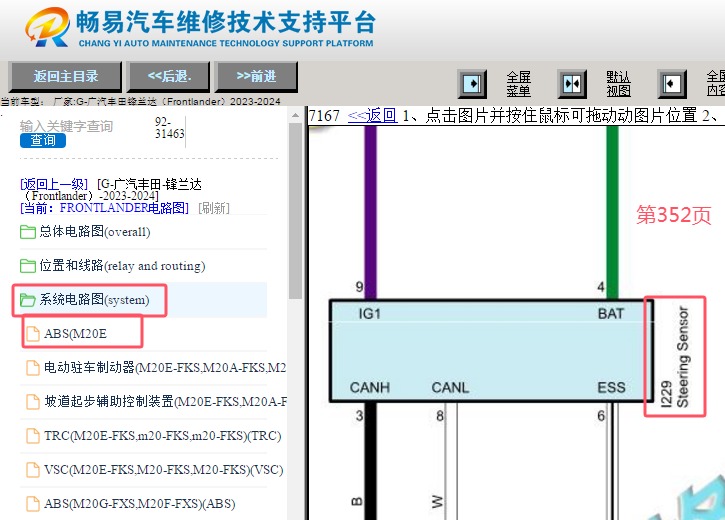Click the [刷新] refresh link
The width and height of the screenshot is (725, 520).
214,208
